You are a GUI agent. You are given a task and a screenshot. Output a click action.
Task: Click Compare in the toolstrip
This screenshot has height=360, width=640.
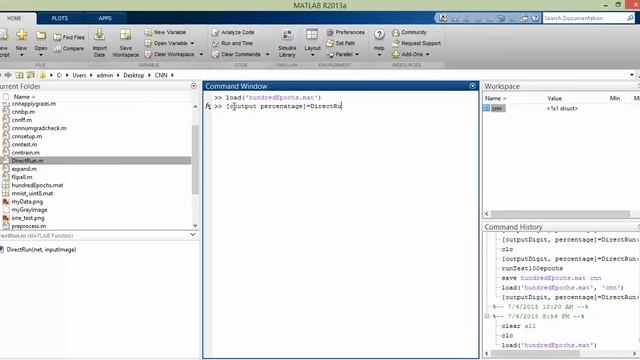69,49
